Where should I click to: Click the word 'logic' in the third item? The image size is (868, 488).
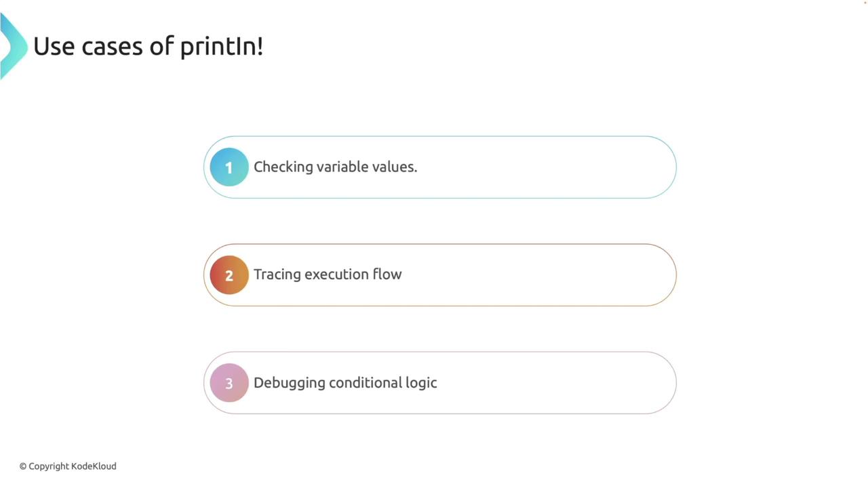(421, 383)
